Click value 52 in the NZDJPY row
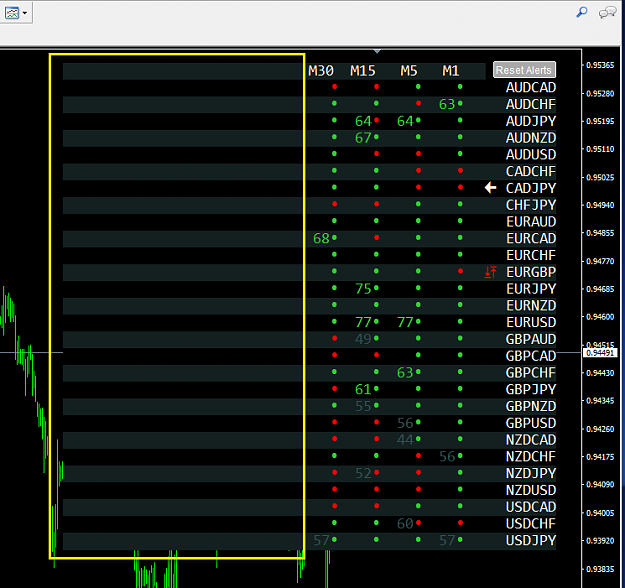 point(363,473)
